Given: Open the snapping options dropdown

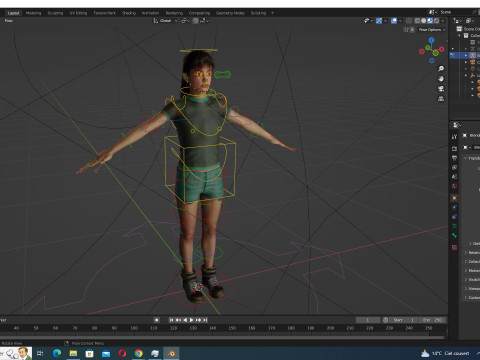Looking at the screenshot, I should click(204, 21).
